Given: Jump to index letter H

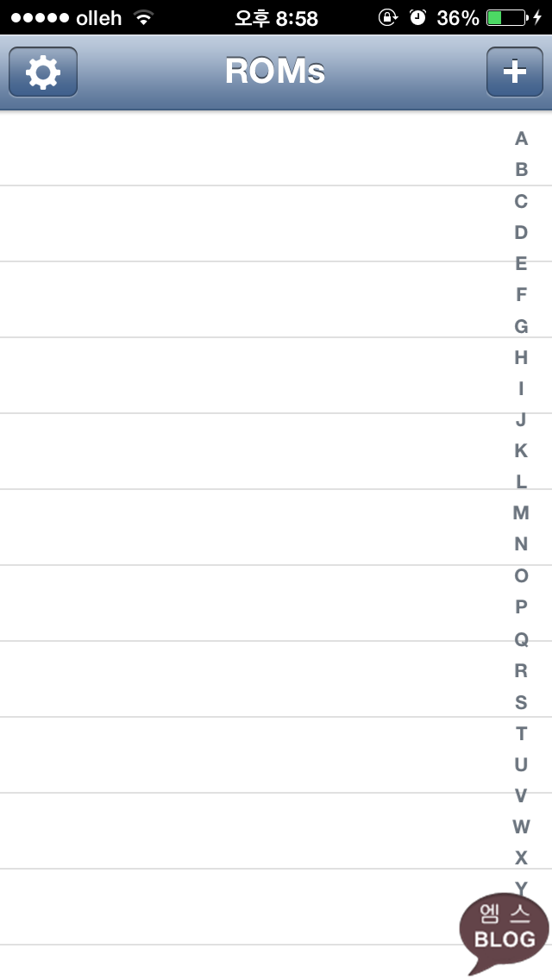Looking at the screenshot, I should point(521,357).
